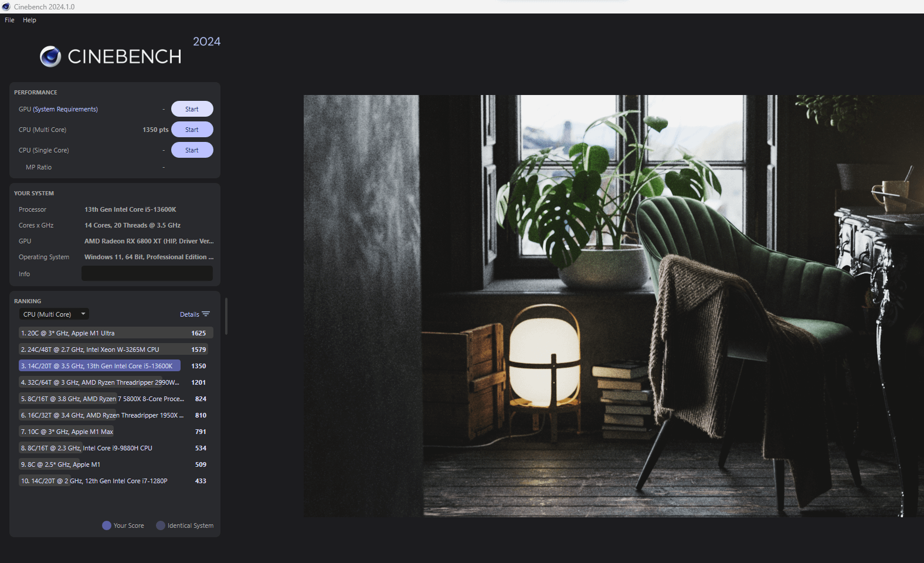The width and height of the screenshot is (924, 563).
Task: Open the Help menu
Action: click(x=29, y=20)
